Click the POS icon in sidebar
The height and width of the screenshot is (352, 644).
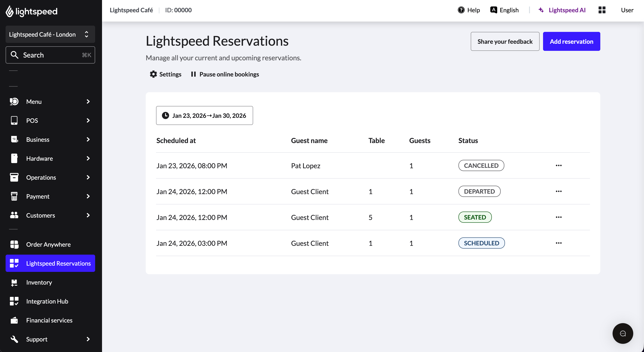(14, 120)
